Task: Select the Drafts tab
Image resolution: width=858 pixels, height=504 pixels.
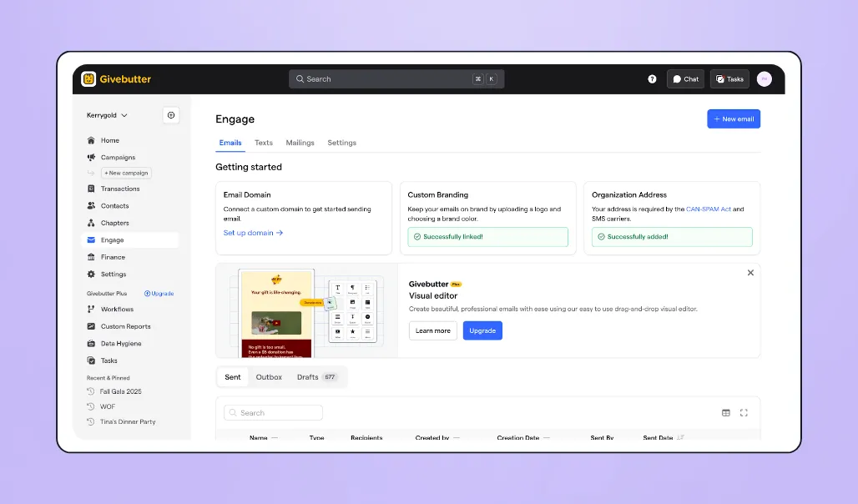Action: pos(316,377)
